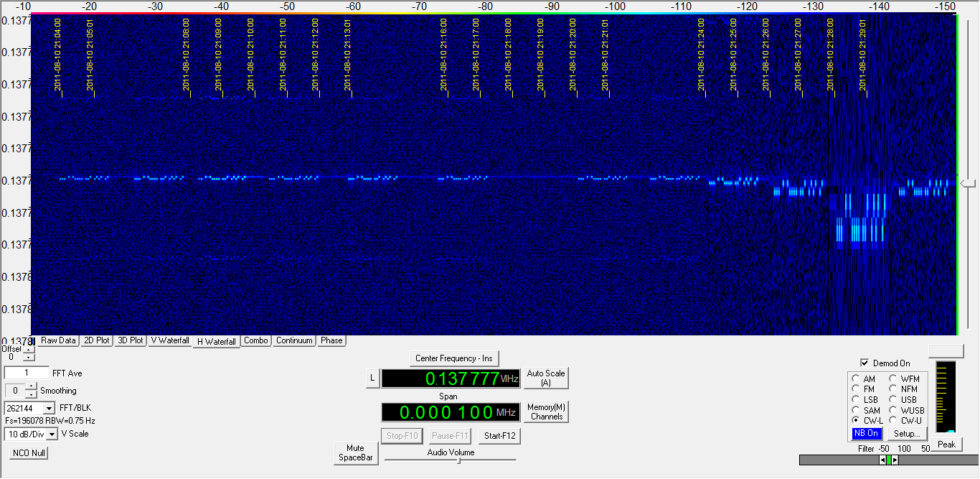This screenshot has height=479, width=980.
Task: Click the center frequency 0.137777 display
Action: coord(451,378)
